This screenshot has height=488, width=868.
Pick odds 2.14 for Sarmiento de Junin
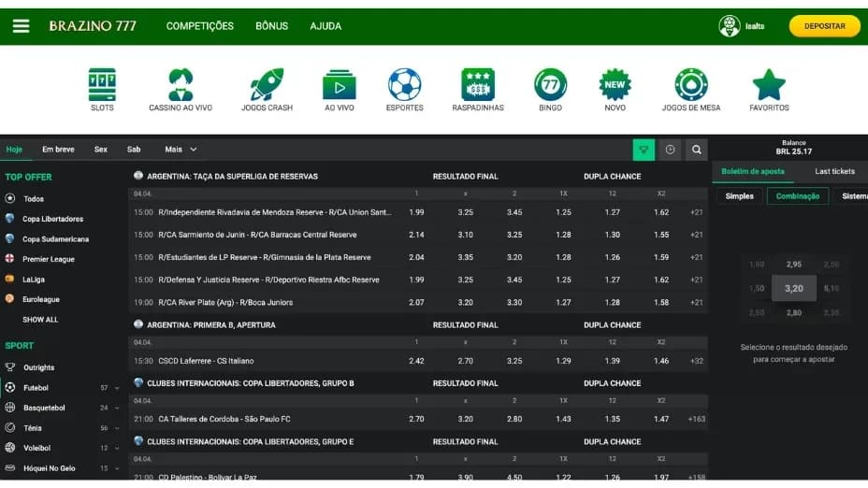click(417, 236)
